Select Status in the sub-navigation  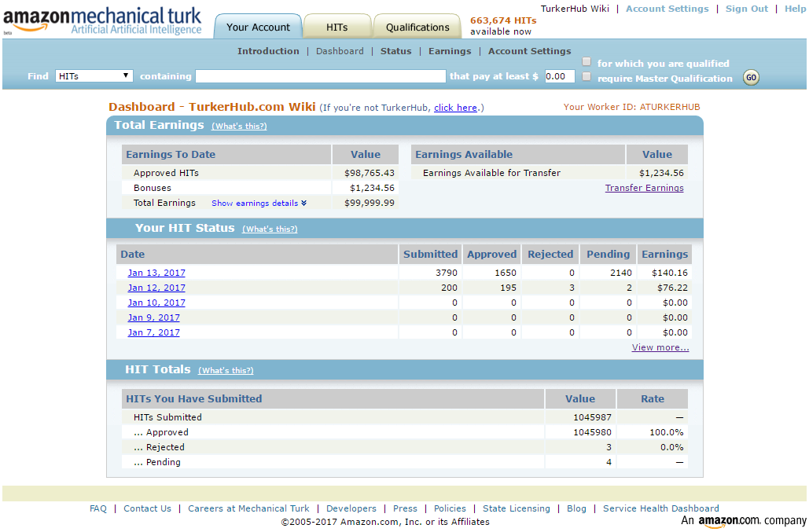tap(395, 51)
